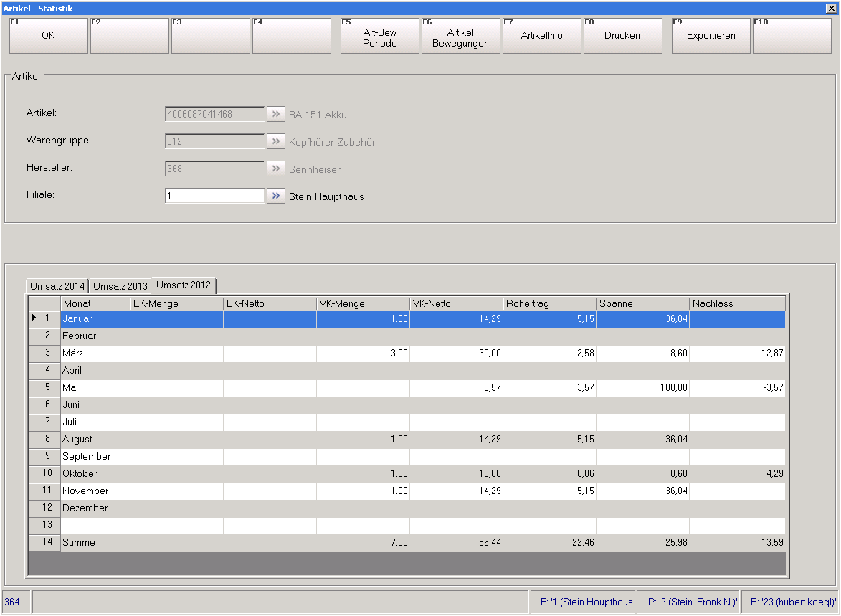
Task: Click the Rohertrag column header
Action: pos(549,304)
